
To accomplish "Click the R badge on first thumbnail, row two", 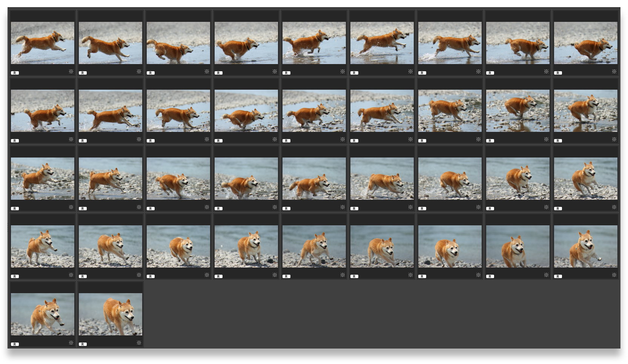I will (x=15, y=141).
